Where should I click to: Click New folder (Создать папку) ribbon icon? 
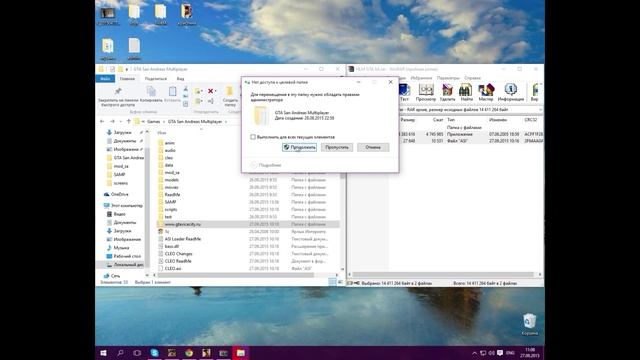(230, 96)
